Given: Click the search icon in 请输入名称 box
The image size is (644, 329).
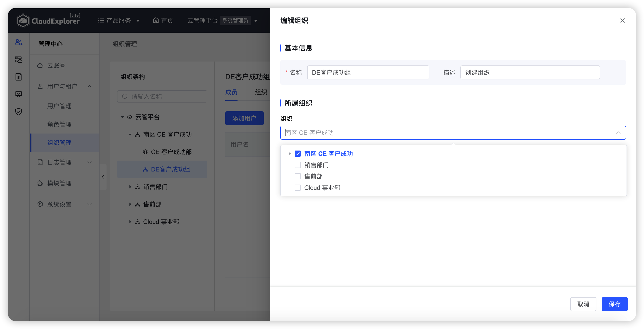Looking at the screenshot, I should tap(125, 96).
